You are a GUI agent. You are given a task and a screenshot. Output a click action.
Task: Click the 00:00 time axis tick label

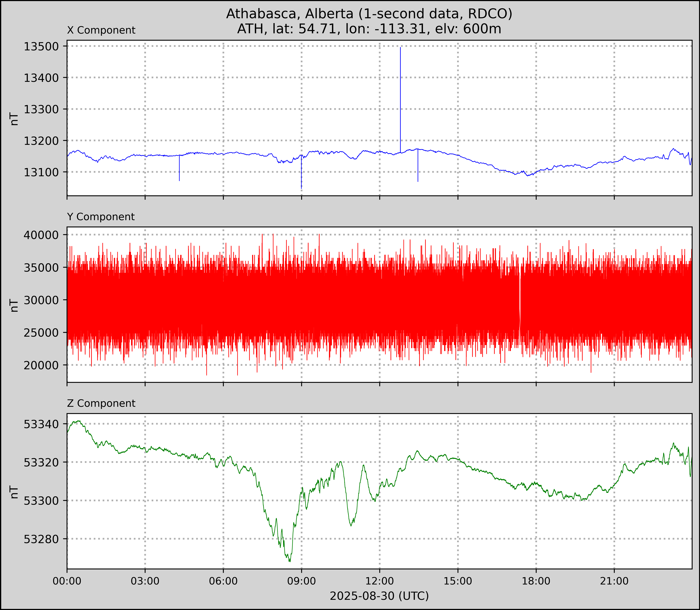tap(67, 581)
